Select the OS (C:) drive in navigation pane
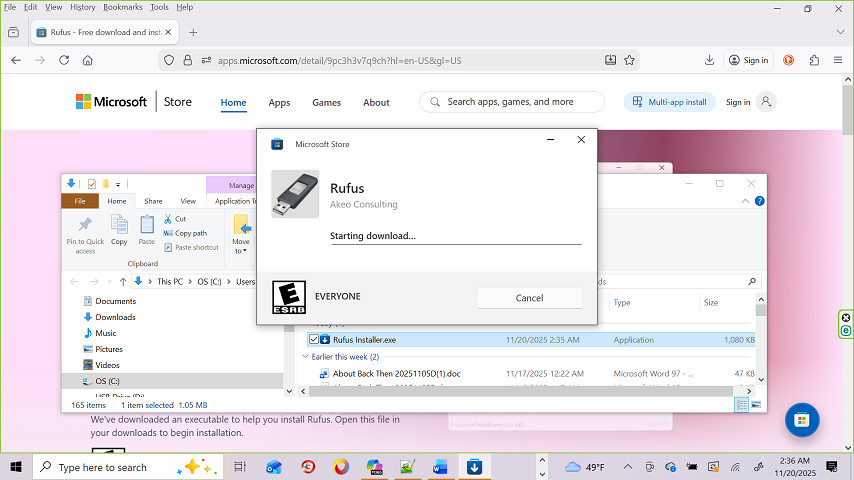The image size is (854, 480). coord(107,381)
